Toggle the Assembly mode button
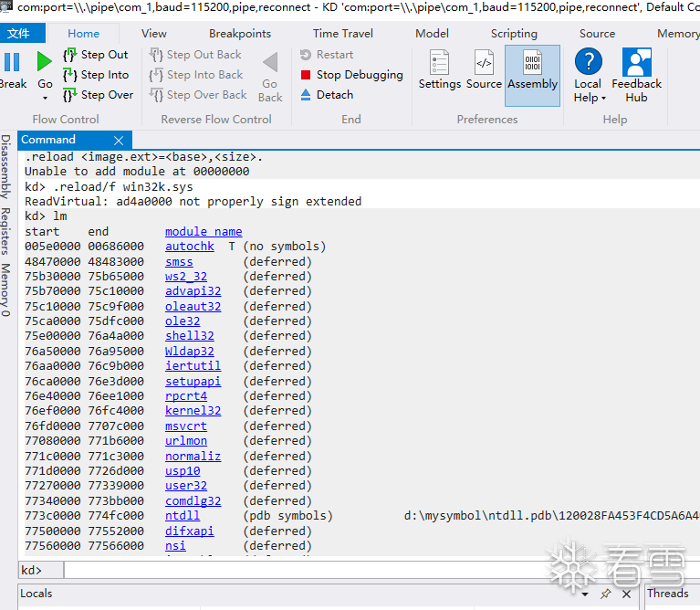Screen dimensions: 700x610 [532, 76]
